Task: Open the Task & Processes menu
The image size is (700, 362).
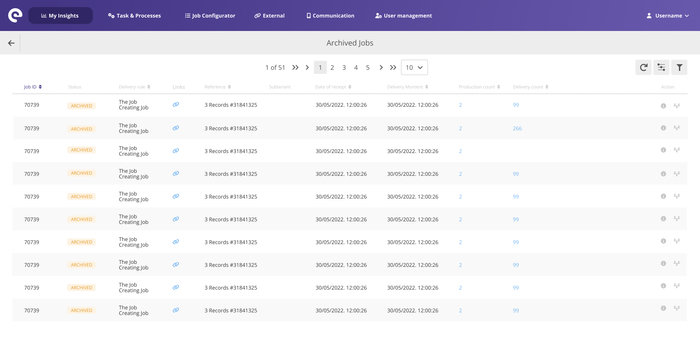Action: pyautogui.click(x=134, y=16)
